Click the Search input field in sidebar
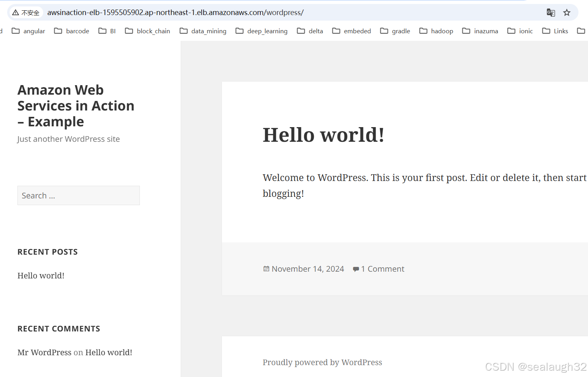 pyautogui.click(x=78, y=196)
